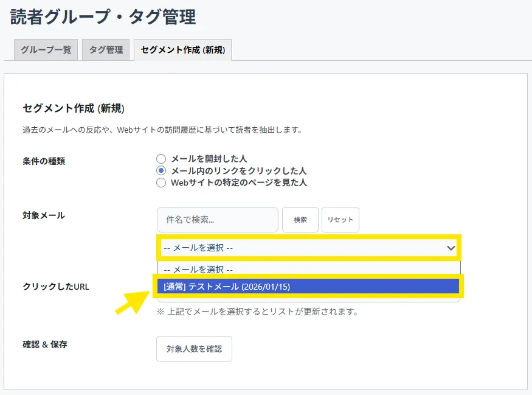The image size is (532, 395).
Task: Open the タグ管理 tab
Action: pyautogui.click(x=106, y=50)
